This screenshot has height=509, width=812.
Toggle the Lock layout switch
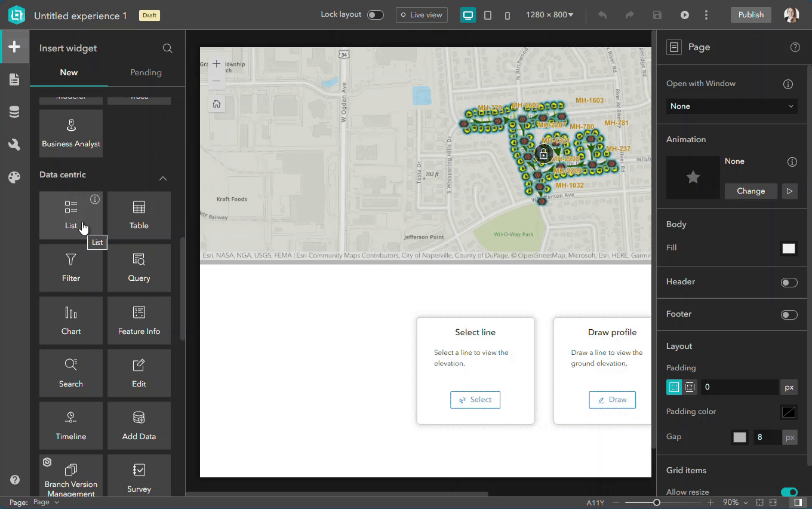click(x=376, y=15)
